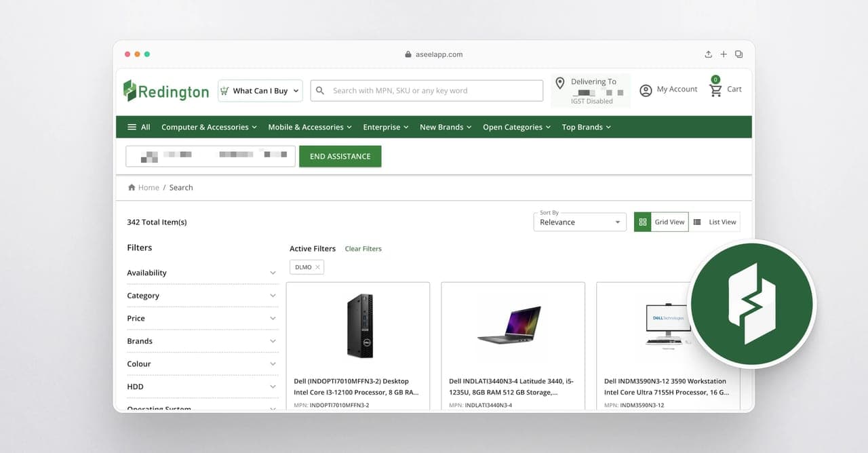Expand the Availability filter
This screenshot has width=868, height=453.
[x=203, y=273]
